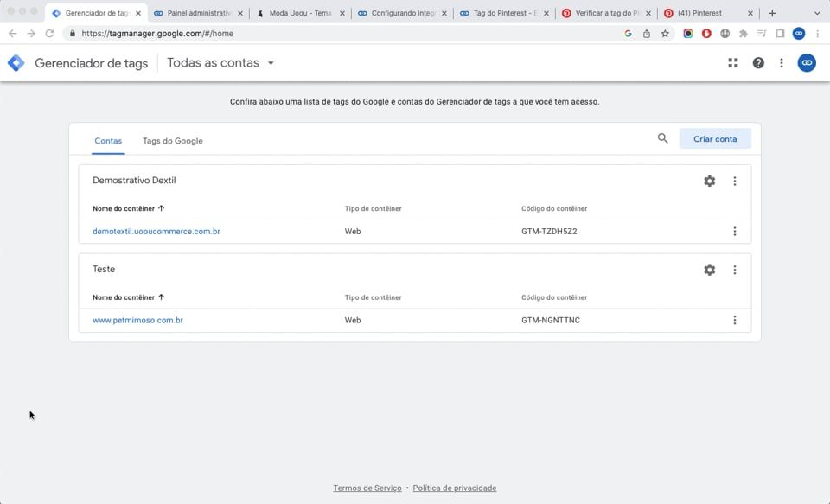Open the Tag Manager help icon
The image size is (830, 504).
(x=757, y=62)
